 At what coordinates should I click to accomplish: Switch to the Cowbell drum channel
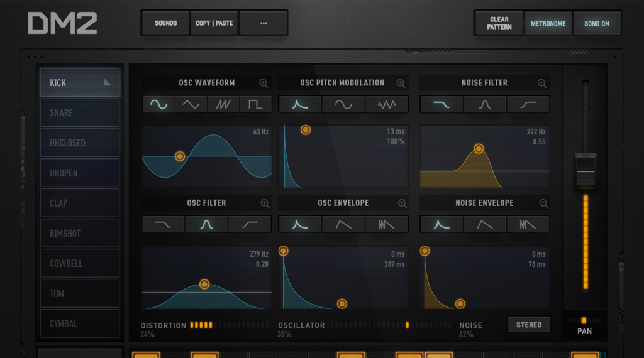tap(79, 264)
